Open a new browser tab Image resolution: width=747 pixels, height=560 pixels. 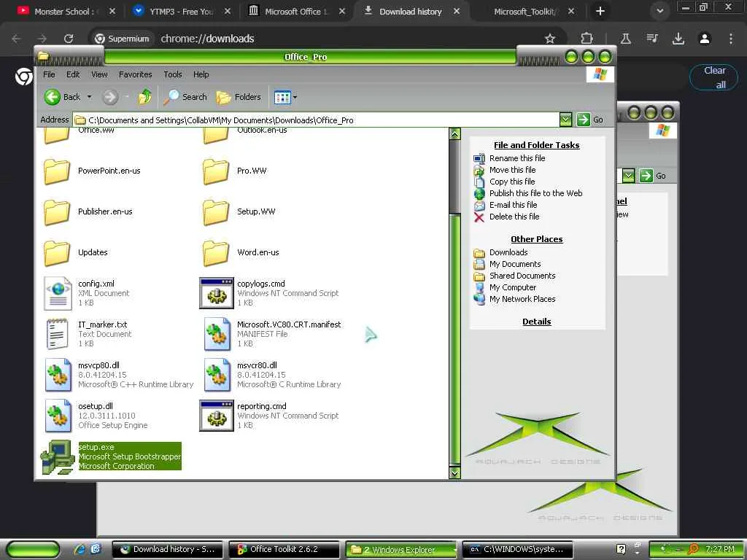[x=600, y=11]
